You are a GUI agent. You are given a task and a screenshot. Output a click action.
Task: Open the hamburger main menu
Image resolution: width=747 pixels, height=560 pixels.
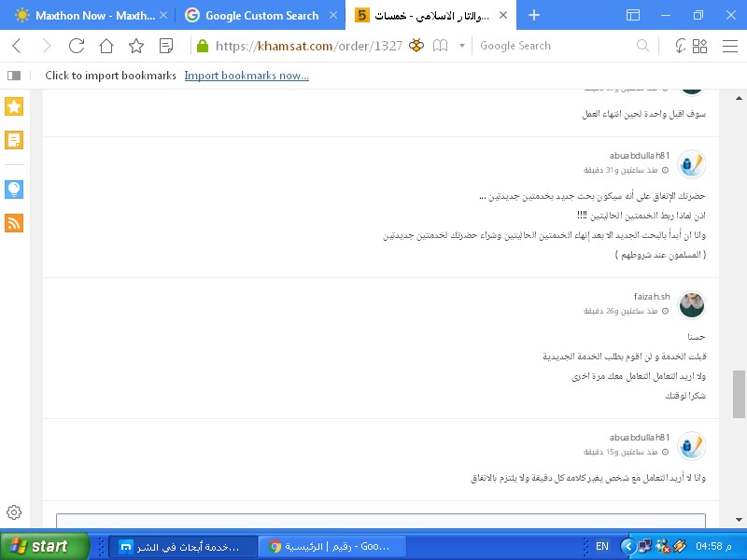tap(730, 46)
